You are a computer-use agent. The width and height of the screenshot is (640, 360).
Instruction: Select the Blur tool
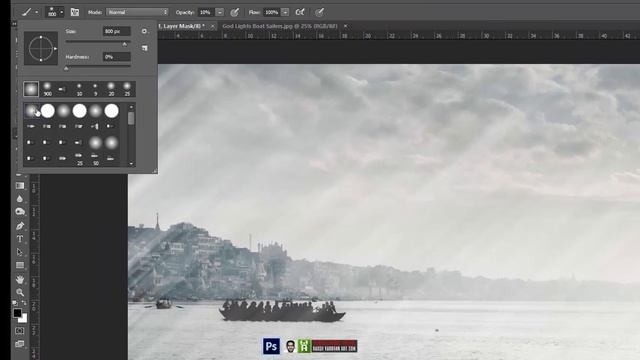coord(20,199)
